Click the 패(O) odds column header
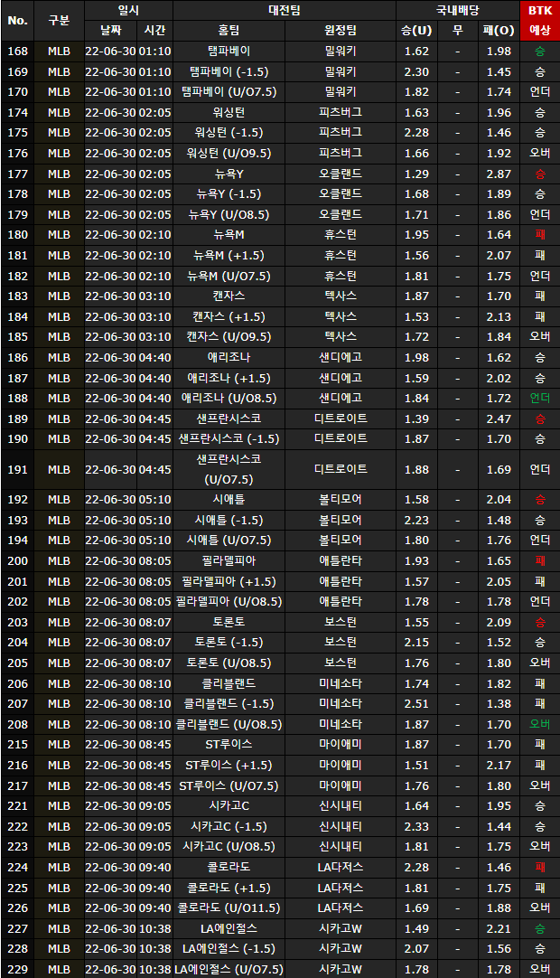The image size is (560, 978). click(499, 31)
